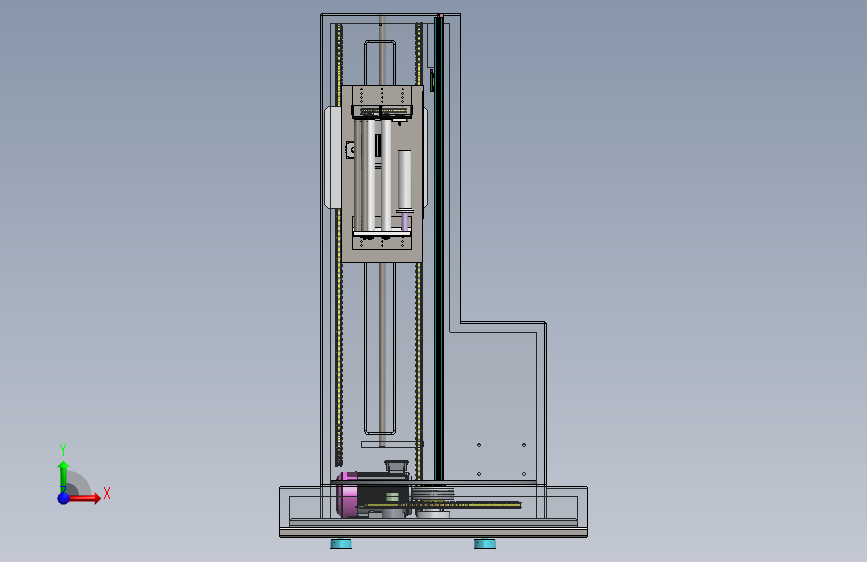Select the left teal leveling foot
The width and height of the screenshot is (867, 562).
(x=341, y=544)
